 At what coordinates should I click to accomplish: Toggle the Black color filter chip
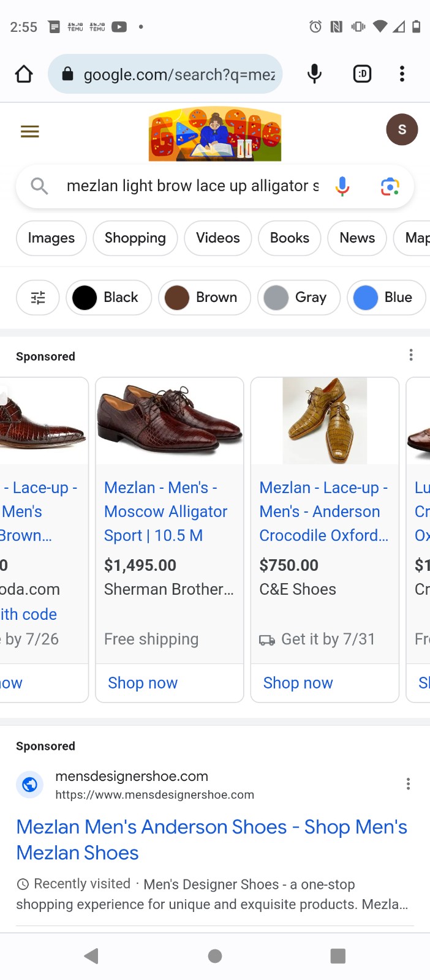pyautogui.click(x=108, y=298)
